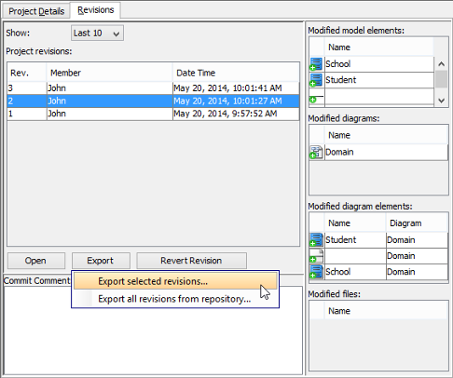Click the Student class icon in Modified model elements
The image size is (453, 378).
coord(316,80)
